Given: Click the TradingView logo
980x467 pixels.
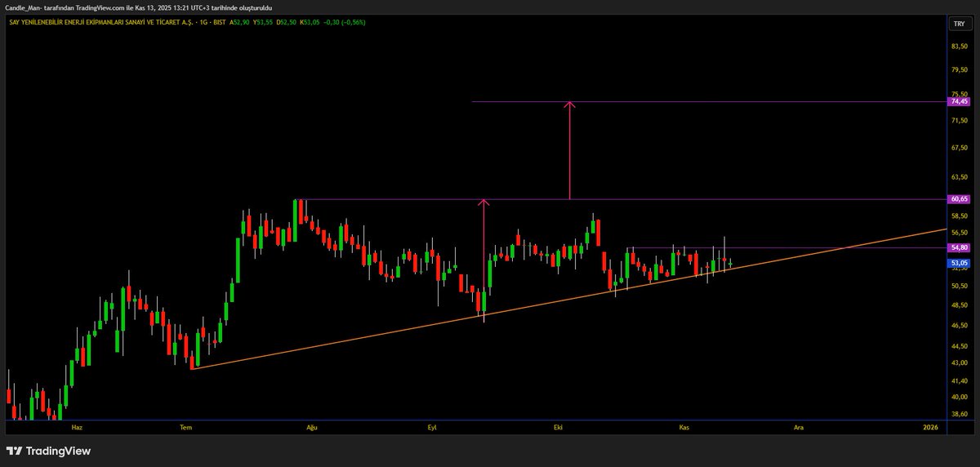Looking at the screenshot, I should tap(49, 451).
